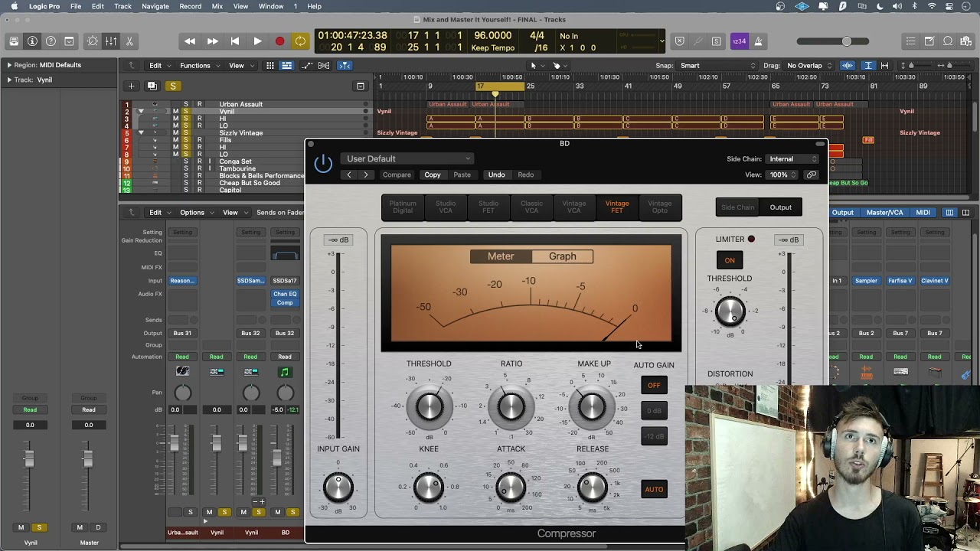Click the plugin Undo button

click(x=497, y=175)
